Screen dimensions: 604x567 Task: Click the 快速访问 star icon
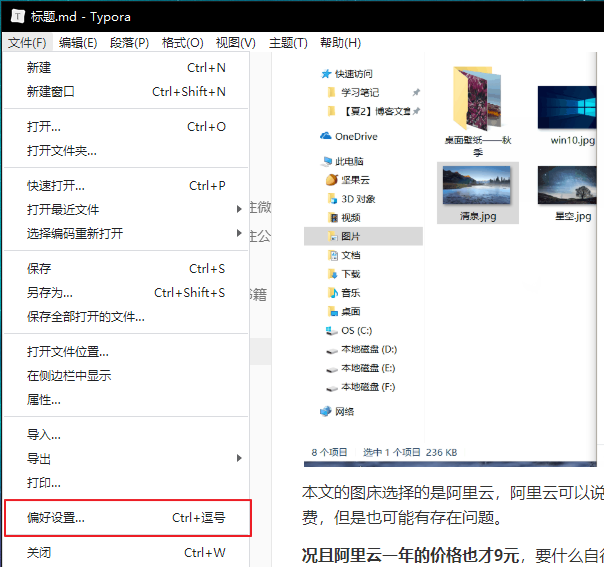point(326,74)
